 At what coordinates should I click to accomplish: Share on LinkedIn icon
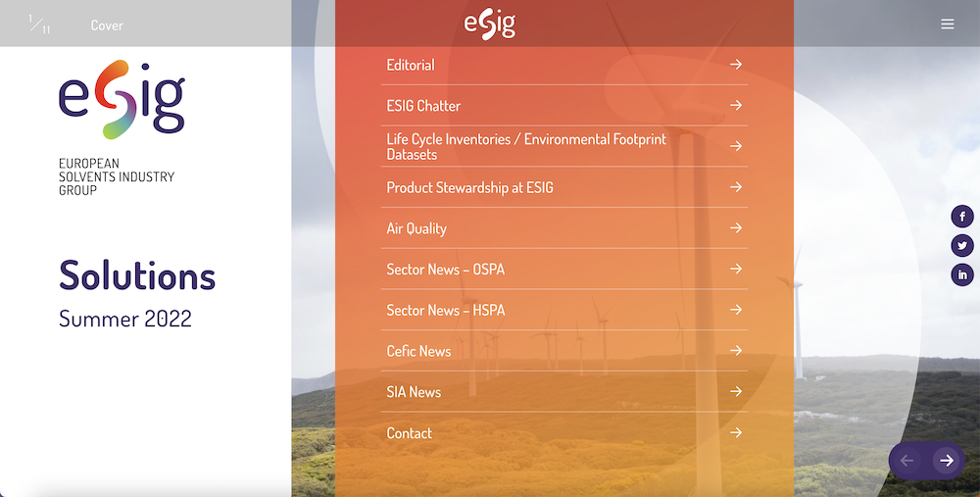(x=962, y=274)
